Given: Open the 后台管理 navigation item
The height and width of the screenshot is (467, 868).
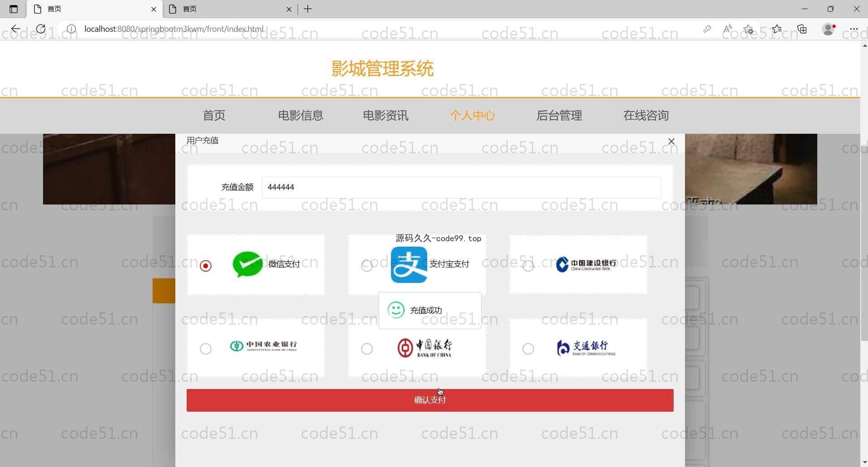Looking at the screenshot, I should coord(559,116).
